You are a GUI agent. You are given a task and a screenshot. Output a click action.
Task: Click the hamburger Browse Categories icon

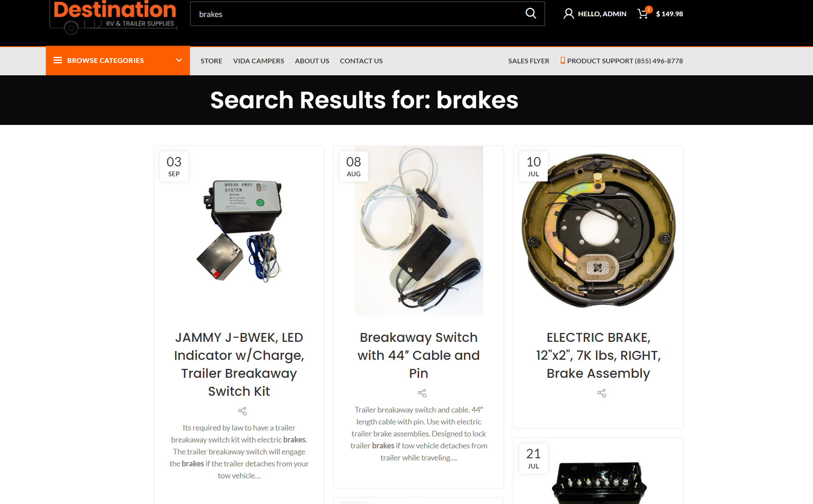pos(58,60)
